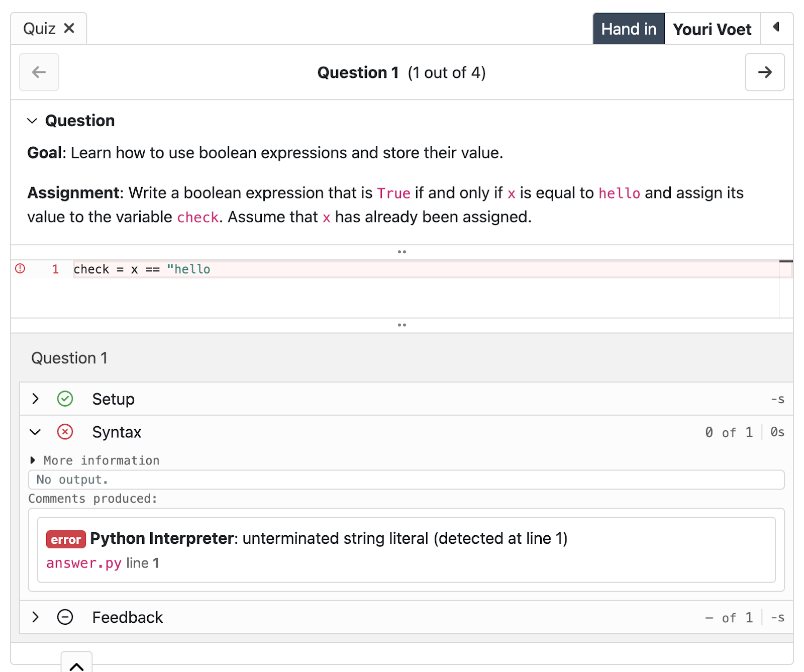
Task: Click the Feedback skipped minus-circle icon
Action: [65, 617]
